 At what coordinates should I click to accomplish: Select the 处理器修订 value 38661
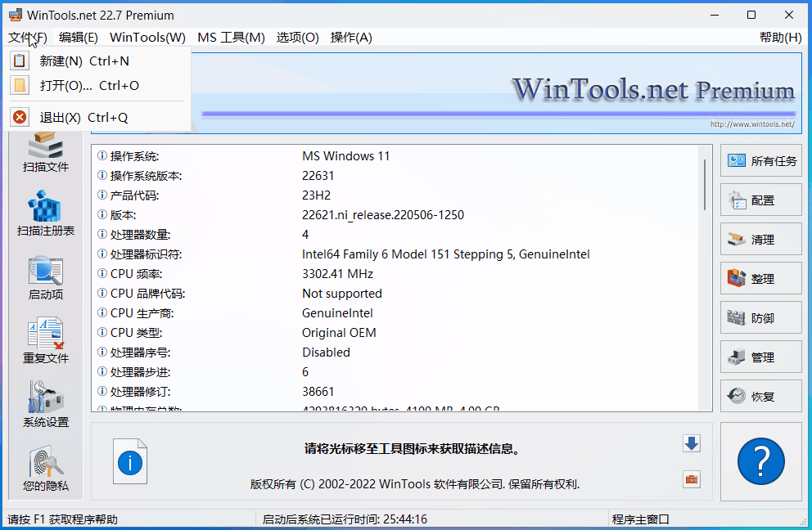point(318,392)
